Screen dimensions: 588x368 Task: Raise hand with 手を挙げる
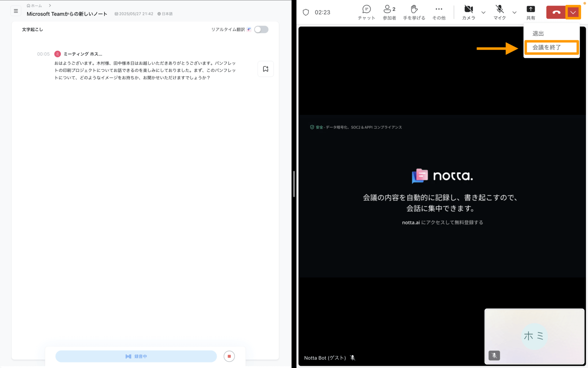[x=414, y=13]
